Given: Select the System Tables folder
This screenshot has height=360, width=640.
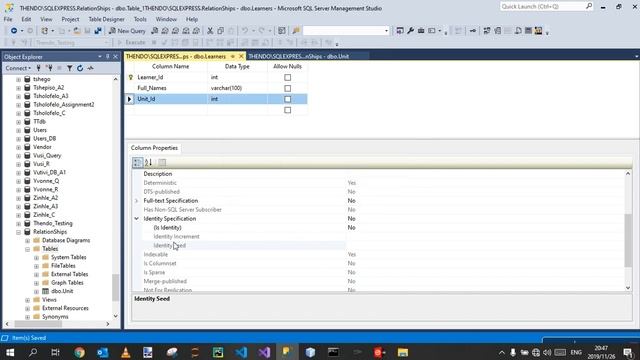Looking at the screenshot, I should coord(68,257).
